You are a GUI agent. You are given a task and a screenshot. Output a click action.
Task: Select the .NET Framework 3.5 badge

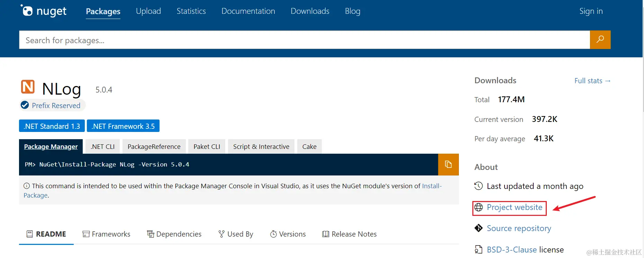[x=123, y=126]
